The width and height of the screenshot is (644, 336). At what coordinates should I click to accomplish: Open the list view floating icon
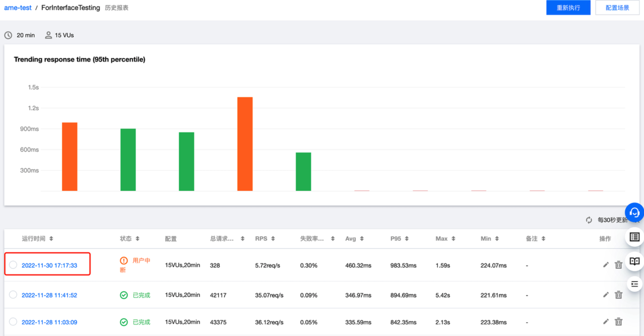click(x=634, y=237)
